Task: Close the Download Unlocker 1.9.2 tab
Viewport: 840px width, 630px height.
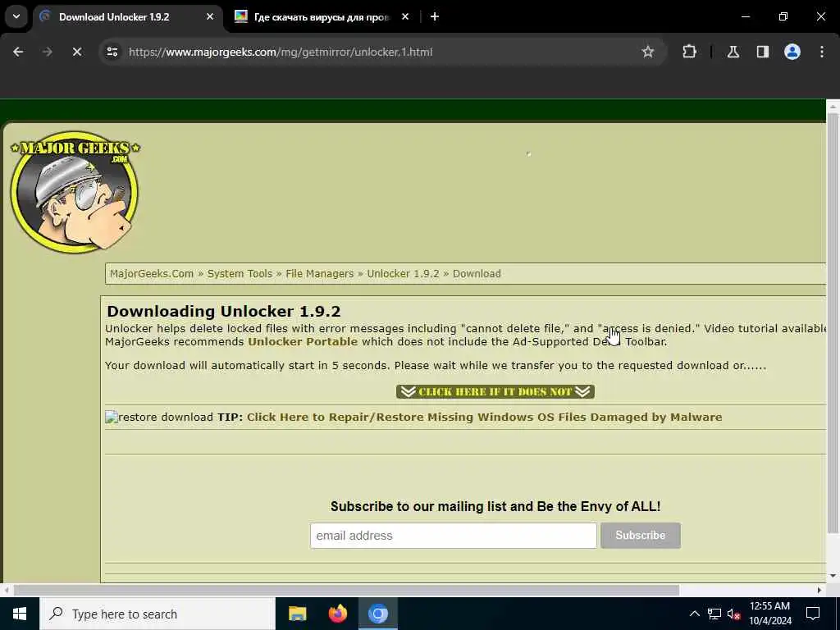Action: (210, 17)
